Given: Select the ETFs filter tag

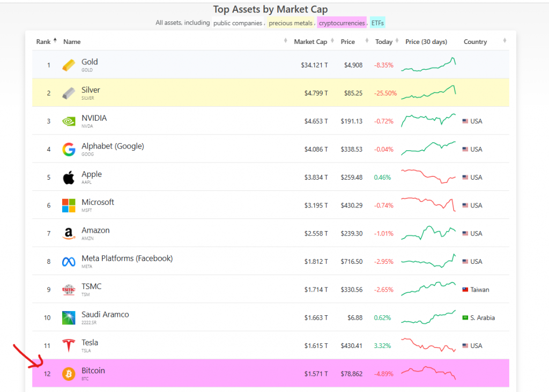Looking at the screenshot, I should pos(377,23).
